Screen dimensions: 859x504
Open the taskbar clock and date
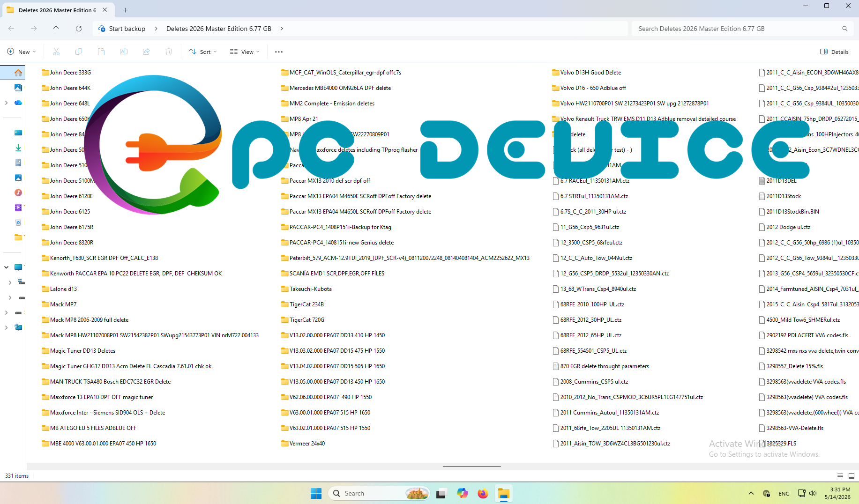[x=837, y=493]
